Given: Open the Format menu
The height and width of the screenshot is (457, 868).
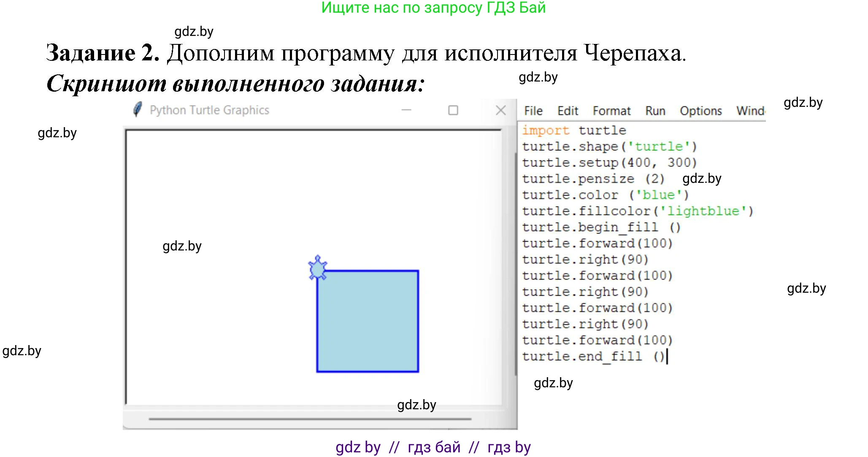Looking at the screenshot, I should pyautogui.click(x=611, y=111).
